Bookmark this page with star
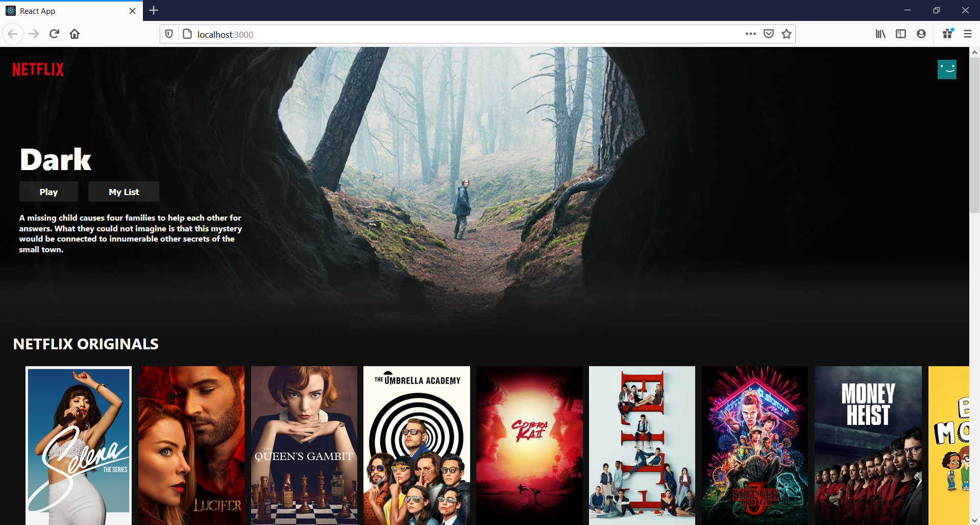 click(x=787, y=34)
